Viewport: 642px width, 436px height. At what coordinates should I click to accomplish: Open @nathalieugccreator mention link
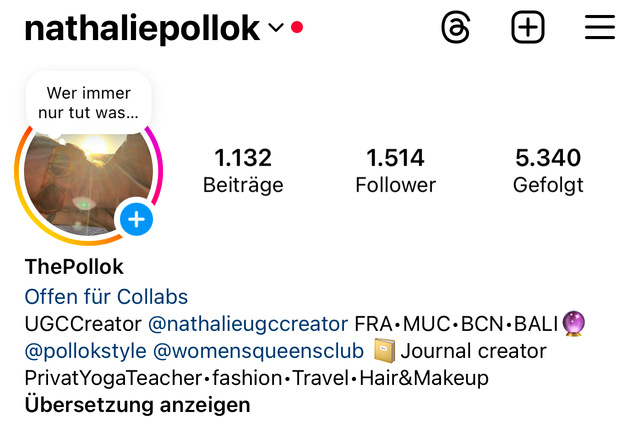coord(248,324)
